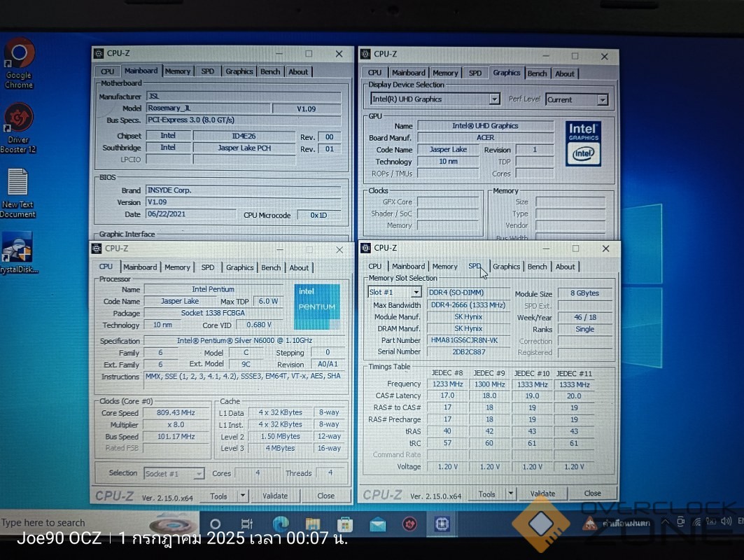Switch to Bench tab in Mainboard window
This screenshot has width=744, height=560.
click(270, 71)
